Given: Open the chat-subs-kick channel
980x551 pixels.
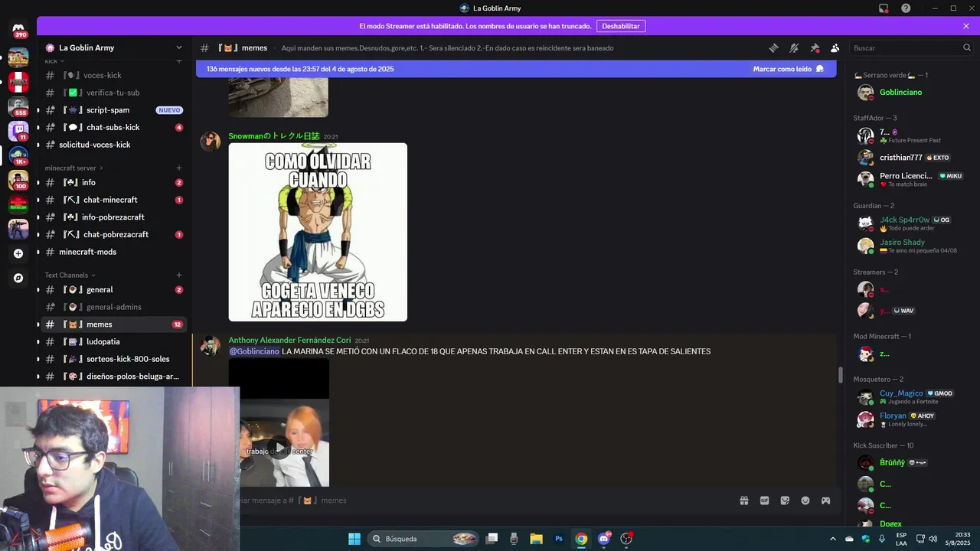Looking at the screenshot, I should pyautogui.click(x=113, y=127).
